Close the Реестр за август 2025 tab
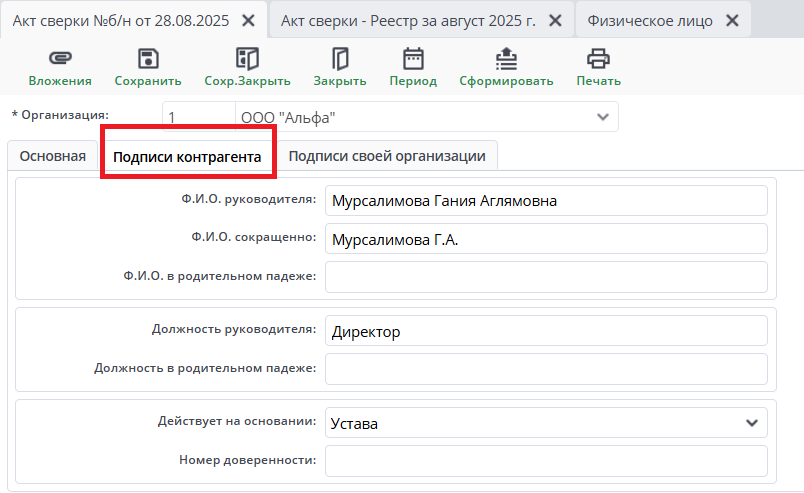The height and width of the screenshot is (493, 804). click(557, 20)
